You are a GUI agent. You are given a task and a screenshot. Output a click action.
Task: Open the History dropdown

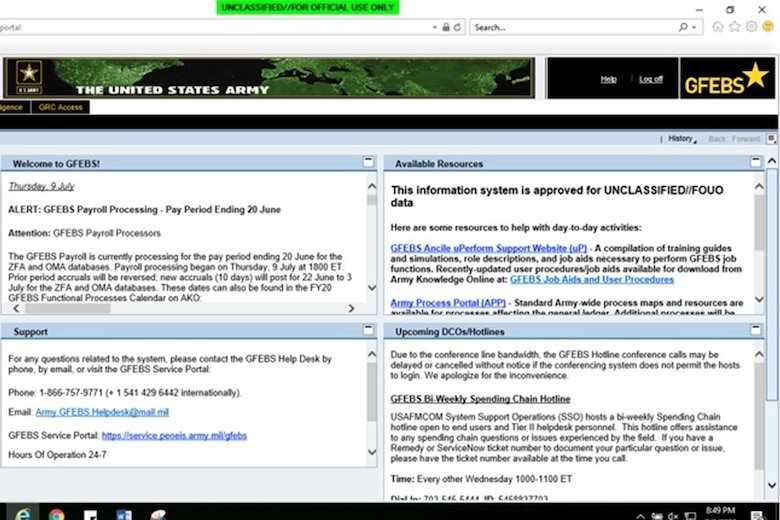click(x=682, y=139)
